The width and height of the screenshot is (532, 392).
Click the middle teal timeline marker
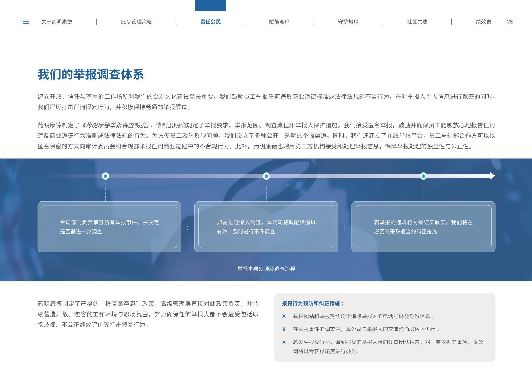pyautogui.click(x=266, y=176)
